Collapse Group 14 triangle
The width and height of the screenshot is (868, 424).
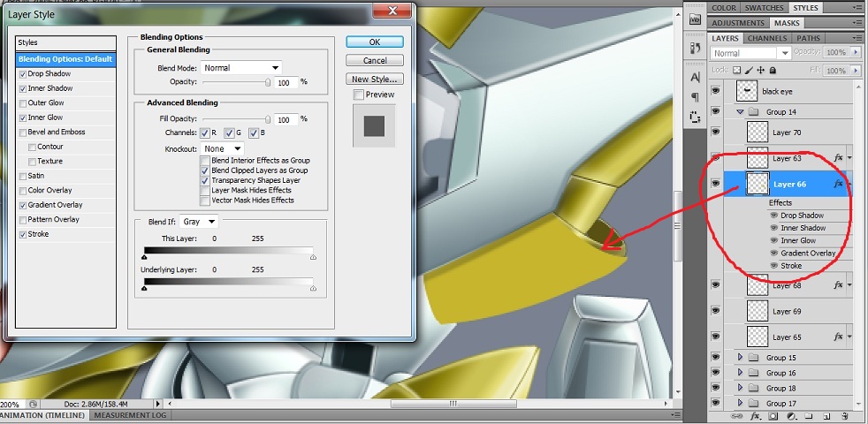[740, 112]
